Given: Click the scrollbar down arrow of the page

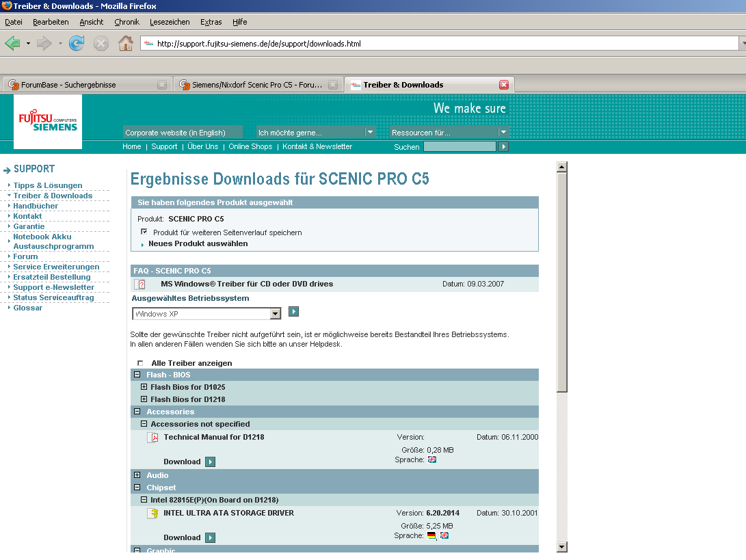Looking at the screenshot, I should 562,547.
